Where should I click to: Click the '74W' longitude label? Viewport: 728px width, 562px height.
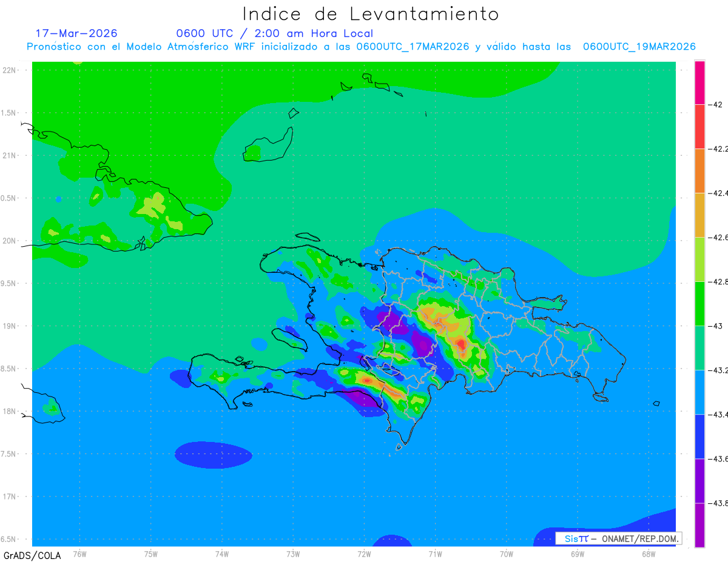click(222, 554)
